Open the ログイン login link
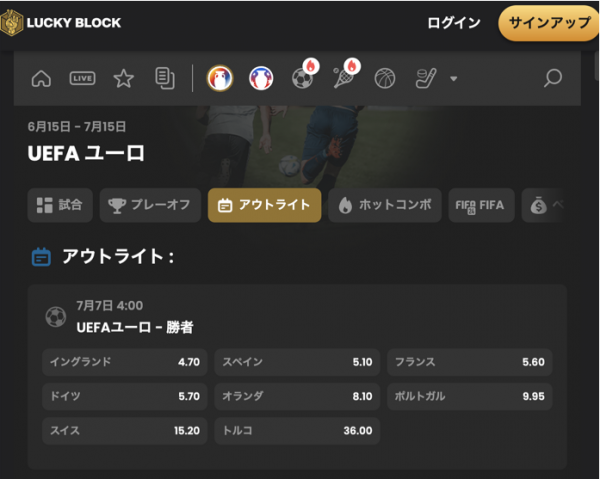600x479 pixels. click(453, 23)
